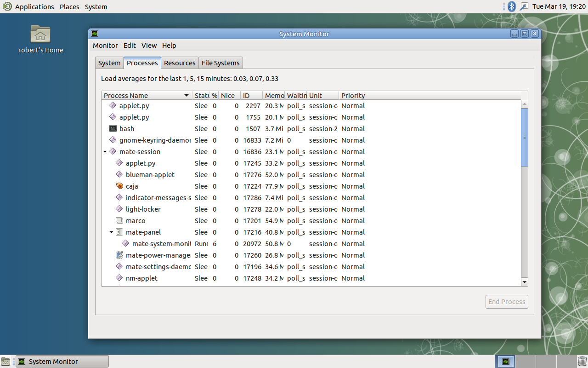
Task: Select the caja process row
Action: coord(311,186)
